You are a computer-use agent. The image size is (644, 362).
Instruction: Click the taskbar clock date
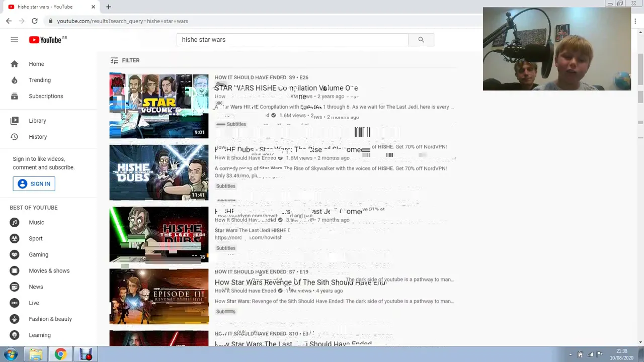point(621,354)
